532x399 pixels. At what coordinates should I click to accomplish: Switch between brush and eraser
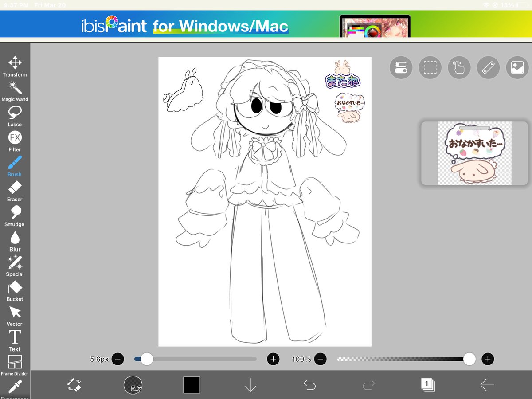click(74, 385)
